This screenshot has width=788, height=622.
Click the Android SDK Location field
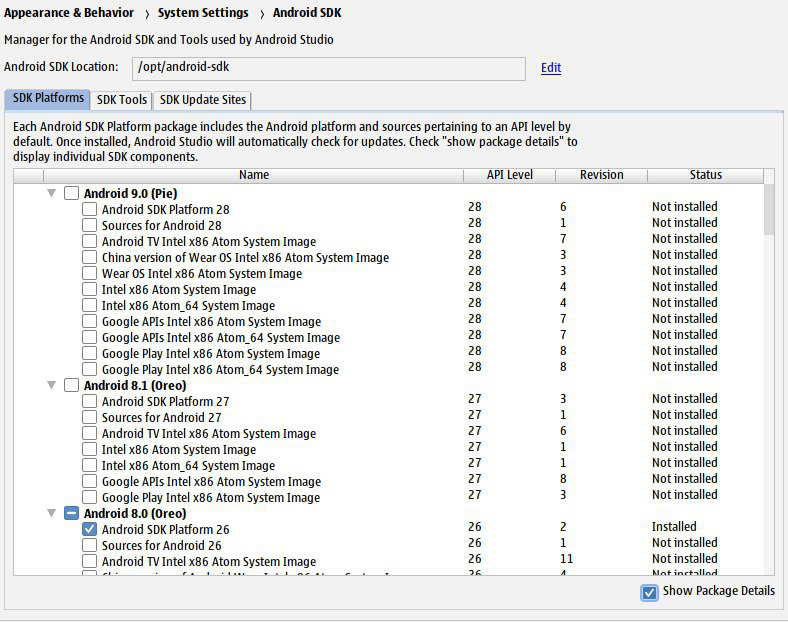[x=329, y=68]
